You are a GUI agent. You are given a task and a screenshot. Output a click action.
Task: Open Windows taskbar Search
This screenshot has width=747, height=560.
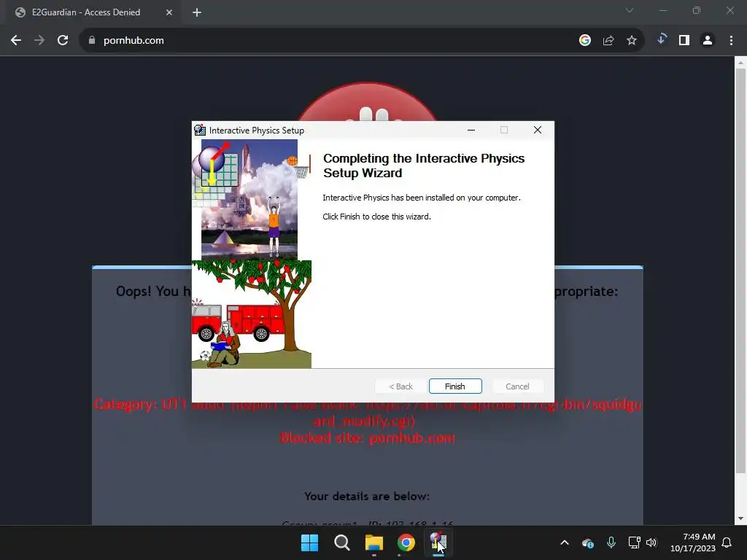click(x=341, y=542)
